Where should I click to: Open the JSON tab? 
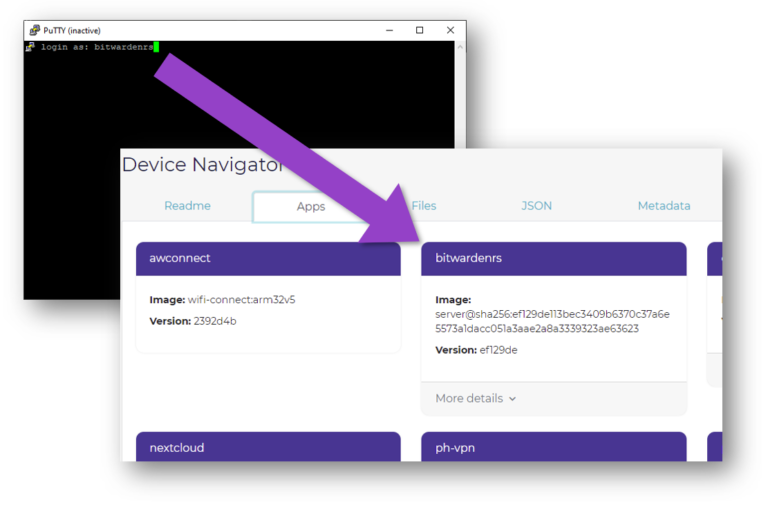536,206
